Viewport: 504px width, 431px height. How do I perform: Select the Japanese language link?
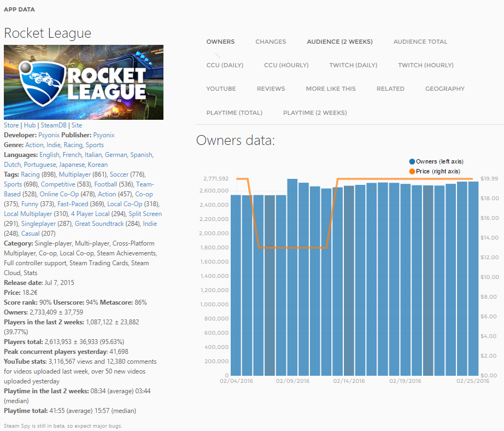72,165
